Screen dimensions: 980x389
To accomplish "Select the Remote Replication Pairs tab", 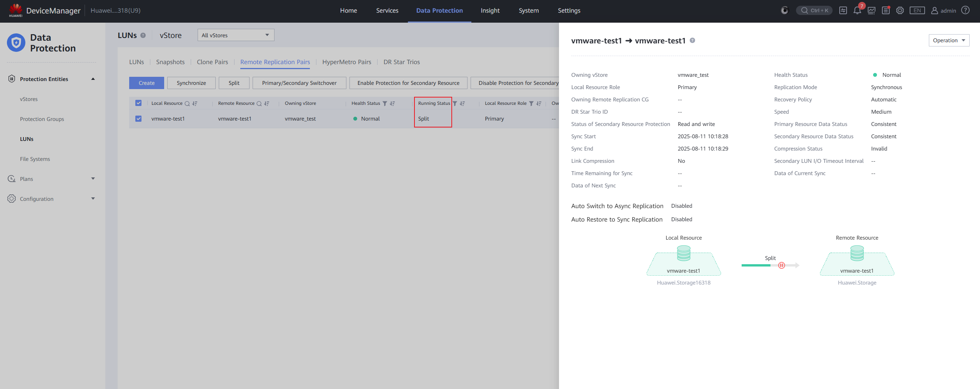I will [x=275, y=62].
